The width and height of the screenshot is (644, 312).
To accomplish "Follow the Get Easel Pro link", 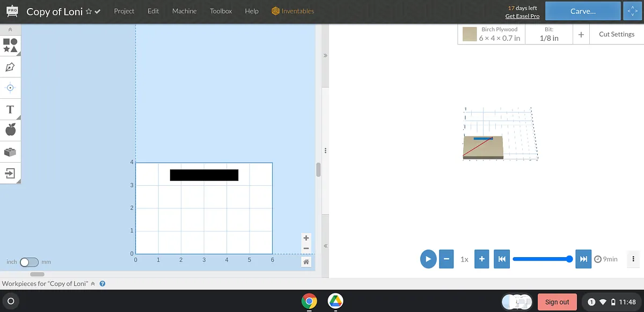I will tap(522, 16).
